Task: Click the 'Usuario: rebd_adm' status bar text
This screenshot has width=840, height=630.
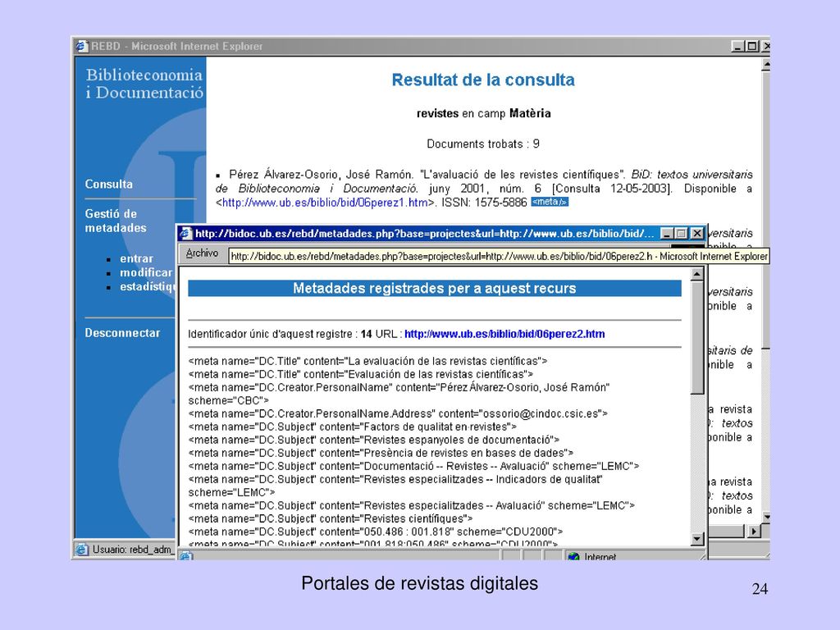Action: [x=133, y=550]
